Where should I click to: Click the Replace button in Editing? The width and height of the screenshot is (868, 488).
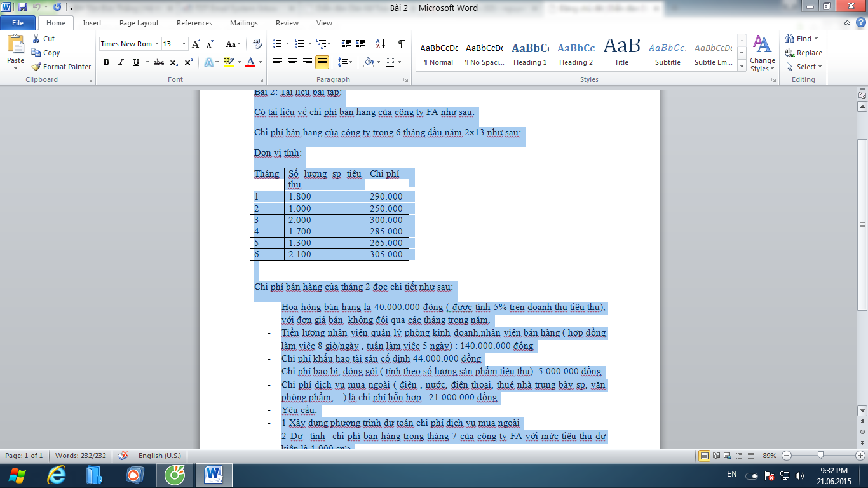coord(803,53)
